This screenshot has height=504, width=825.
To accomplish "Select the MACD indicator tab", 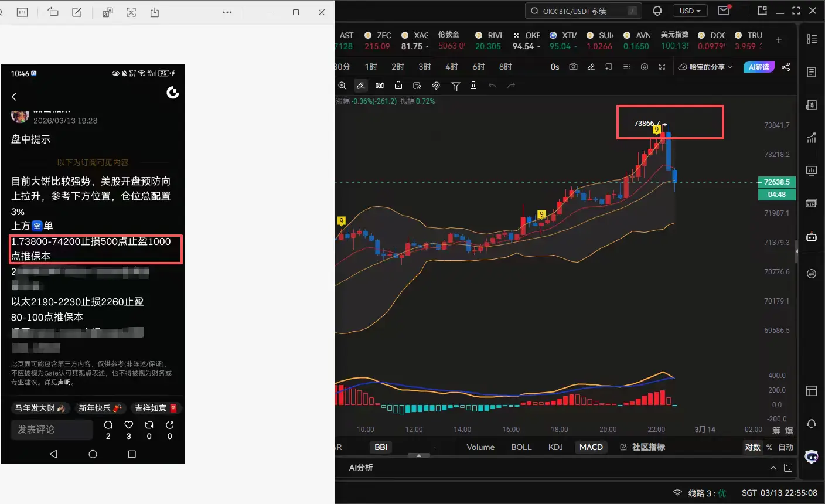I will (591, 447).
